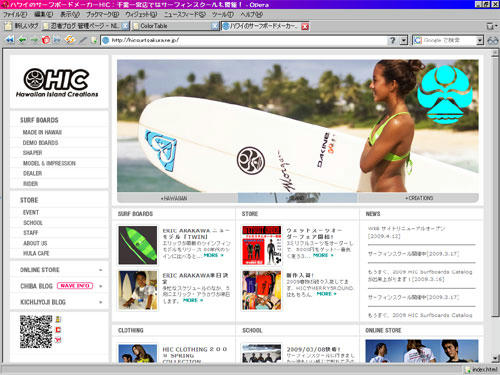Click the scrollbar down arrow
The image size is (500, 375).
pos(495,358)
